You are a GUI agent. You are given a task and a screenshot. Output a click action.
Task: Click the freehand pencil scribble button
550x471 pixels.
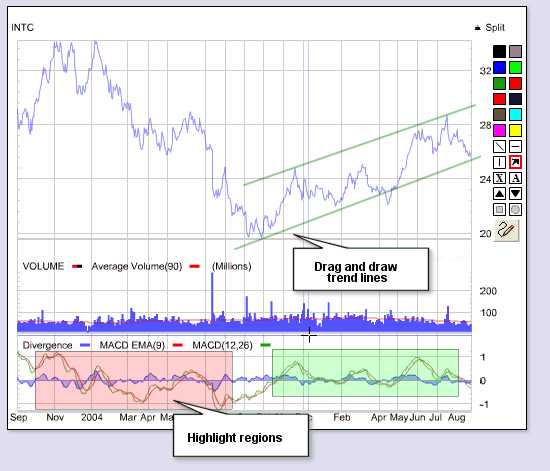click(506, 230)
